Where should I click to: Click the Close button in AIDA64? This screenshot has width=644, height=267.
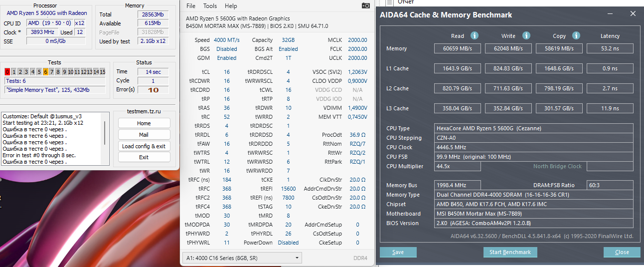622,252
